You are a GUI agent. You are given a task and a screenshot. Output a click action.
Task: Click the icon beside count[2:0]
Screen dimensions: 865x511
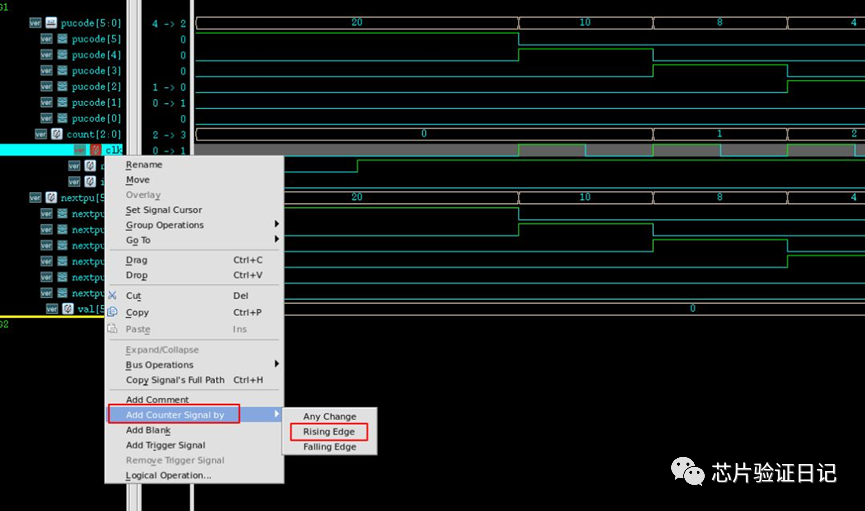[x=57, y=134]
